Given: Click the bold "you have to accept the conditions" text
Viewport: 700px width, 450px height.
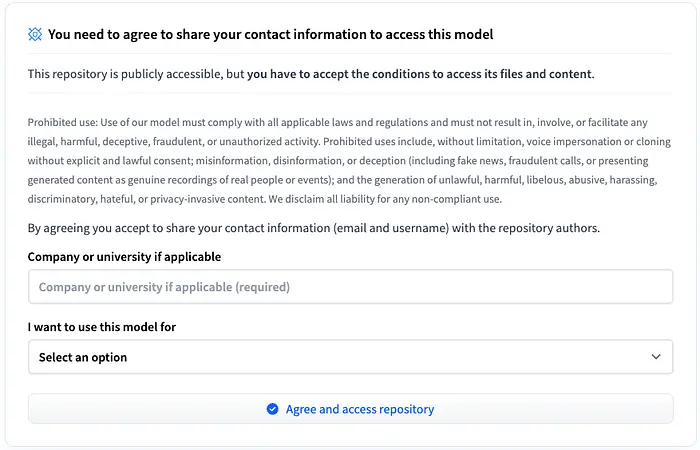Looking at the screenshot, I should pos(420,74).
